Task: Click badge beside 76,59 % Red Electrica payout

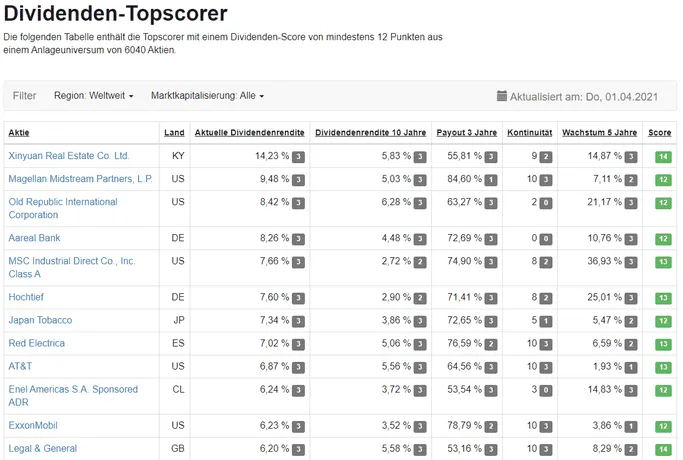Action: point(491,345)
